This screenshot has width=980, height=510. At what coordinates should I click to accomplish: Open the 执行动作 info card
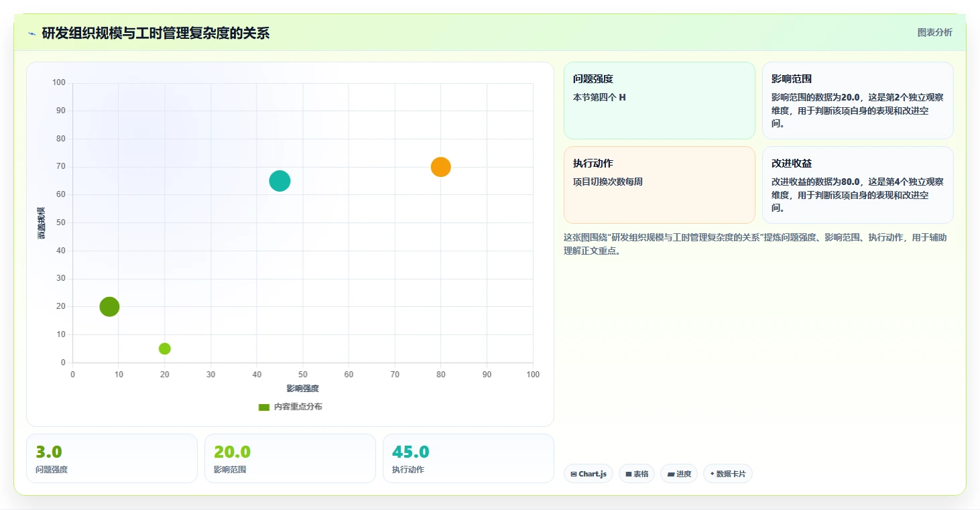[x=659, y=185]
